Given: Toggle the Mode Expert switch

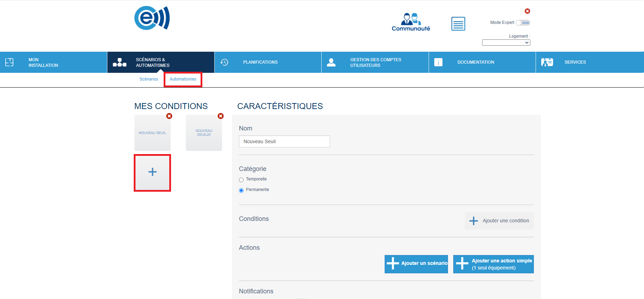Looking at the screenshot, I should (523, 23).
